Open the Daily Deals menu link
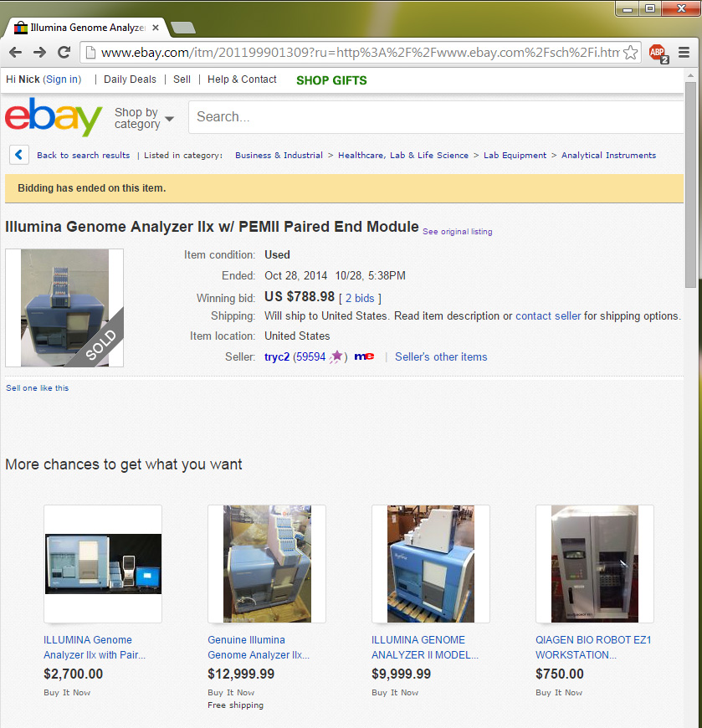The height and width of the screenshot is (728, 702). pyautogui.click(x=130, y=79)
